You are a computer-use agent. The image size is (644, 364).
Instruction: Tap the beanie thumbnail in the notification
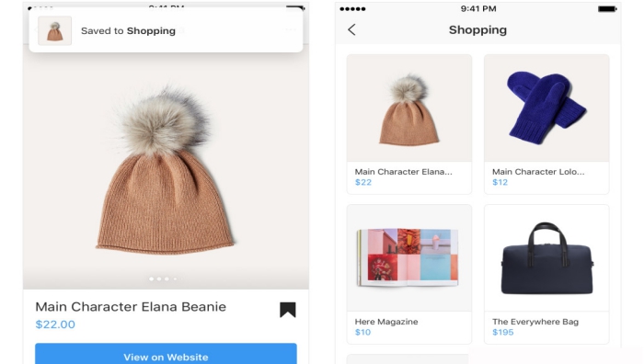coord(54,30)
